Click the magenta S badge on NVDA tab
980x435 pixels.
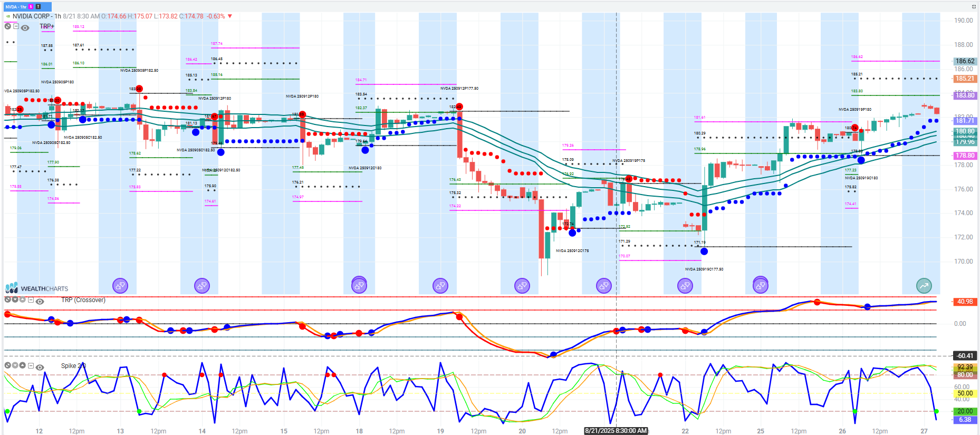pos(31,7)
